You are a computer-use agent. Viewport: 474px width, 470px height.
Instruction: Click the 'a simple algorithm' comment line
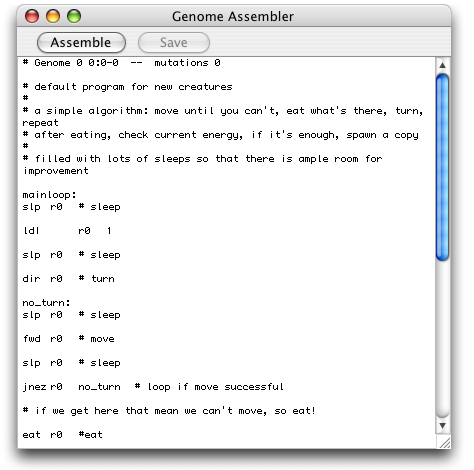(223, 111)
